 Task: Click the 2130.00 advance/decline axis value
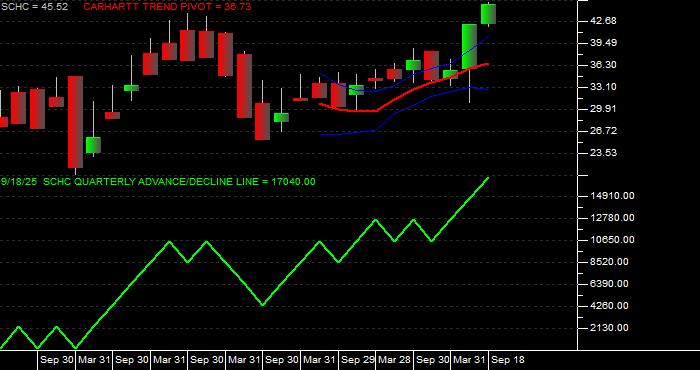[x=609, y=328]
